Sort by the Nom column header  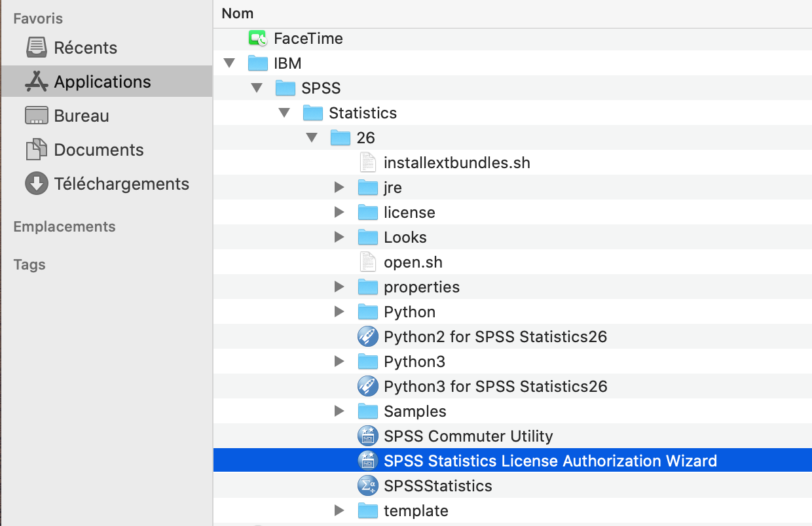(238, 13)
